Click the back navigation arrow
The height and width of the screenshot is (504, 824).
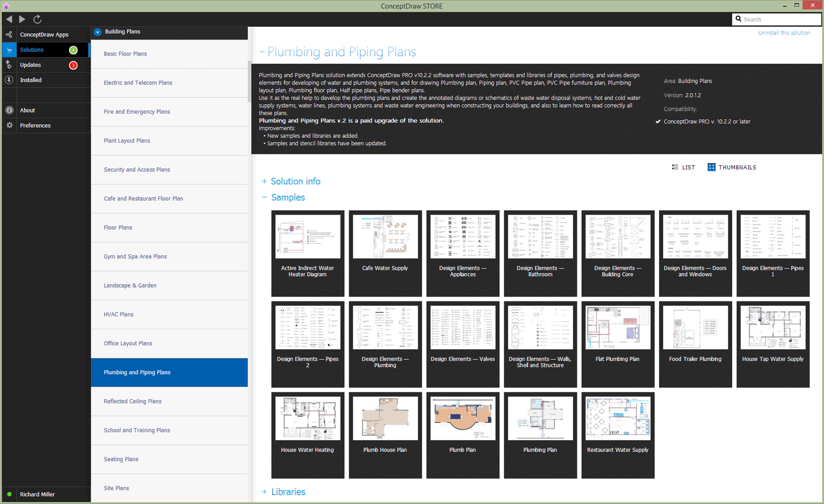(9, 19)
